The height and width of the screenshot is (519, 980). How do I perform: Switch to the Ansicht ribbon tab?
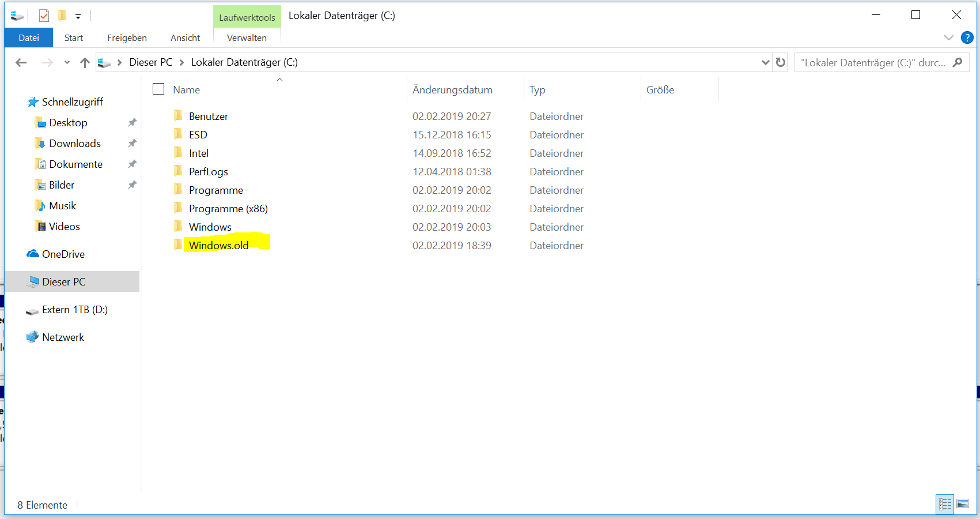tap(186, 37)
